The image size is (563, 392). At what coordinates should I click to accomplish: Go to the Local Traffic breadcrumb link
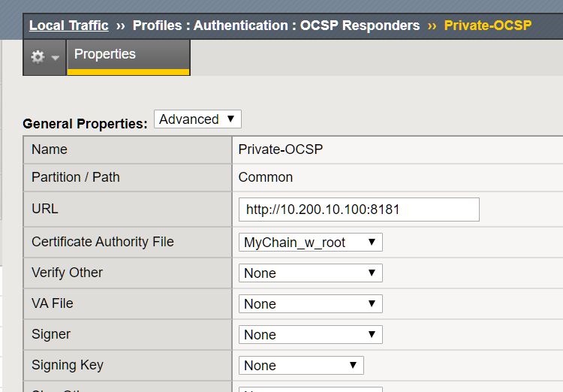68,26
